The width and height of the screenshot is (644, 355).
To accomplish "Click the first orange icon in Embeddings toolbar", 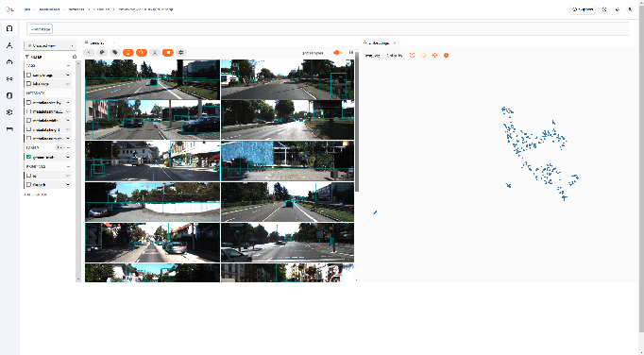I will point(413,55).
